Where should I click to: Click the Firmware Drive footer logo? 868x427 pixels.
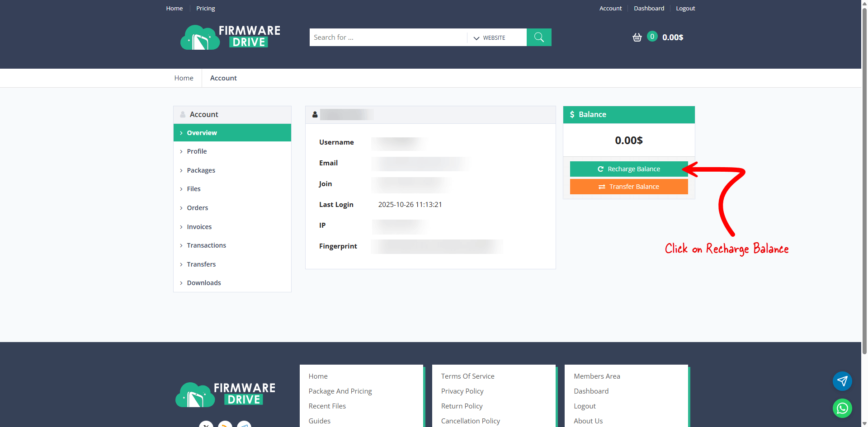coord(225,394)
